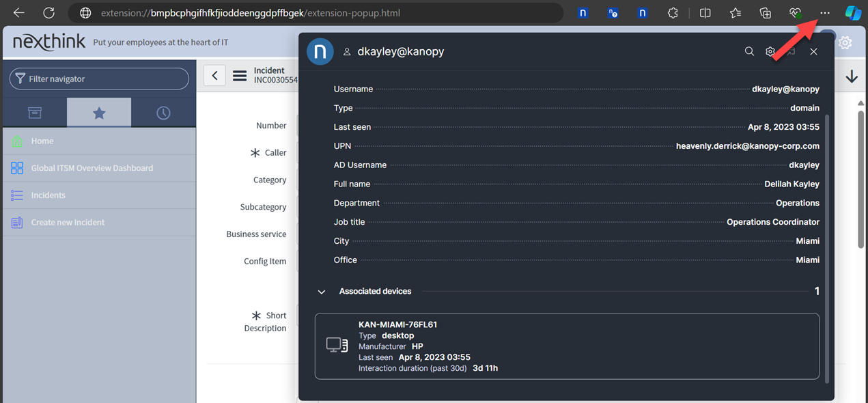Open browser Collections icon
The image size is (868, 403).
(766, 13)
